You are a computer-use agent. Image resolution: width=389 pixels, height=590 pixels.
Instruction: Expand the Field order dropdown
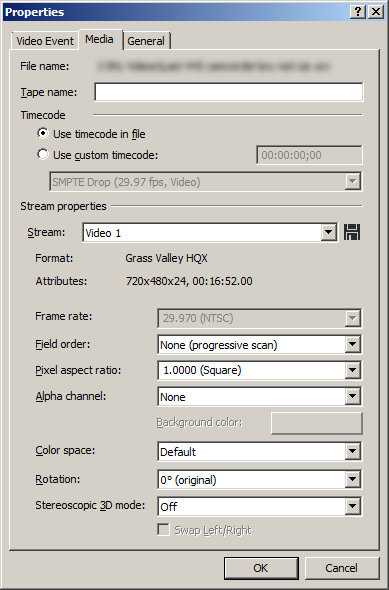tap(260, 345)
